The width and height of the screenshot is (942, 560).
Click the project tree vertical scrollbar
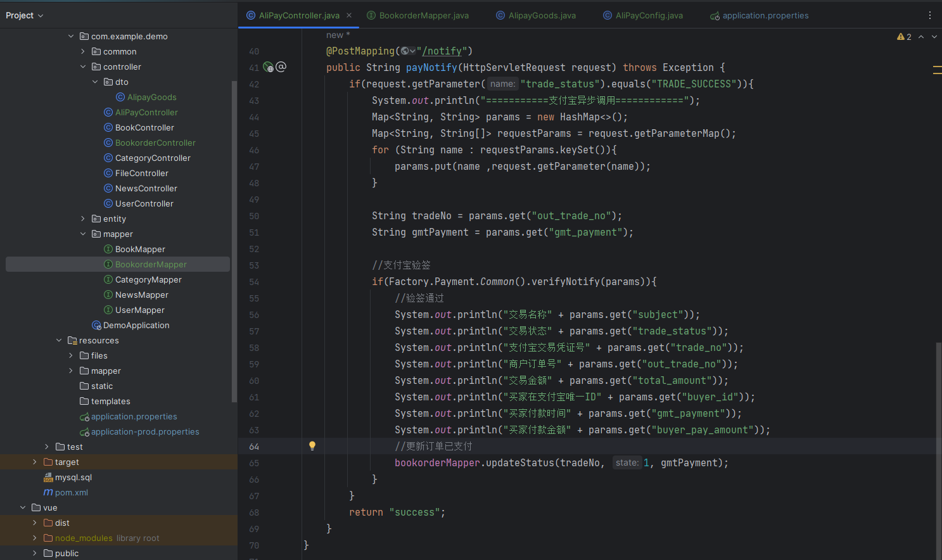[234, 241]
